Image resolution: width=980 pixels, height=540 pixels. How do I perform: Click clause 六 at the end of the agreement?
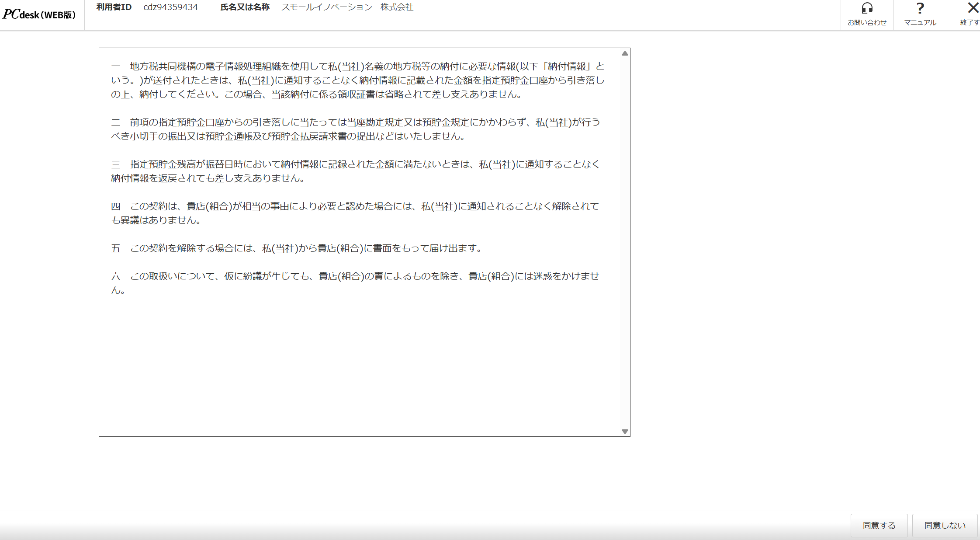tap(355, 282)
